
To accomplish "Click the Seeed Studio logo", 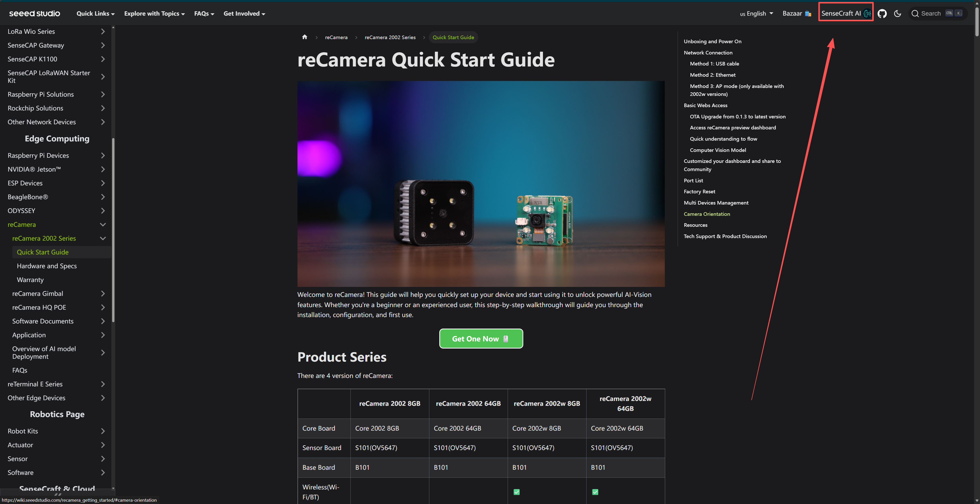I will point(35,14).
